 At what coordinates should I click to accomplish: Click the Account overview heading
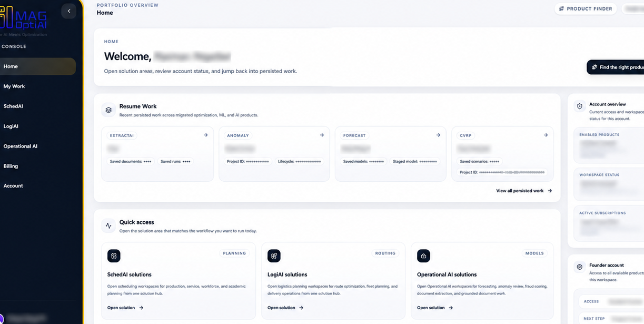(x=608, y=104)
